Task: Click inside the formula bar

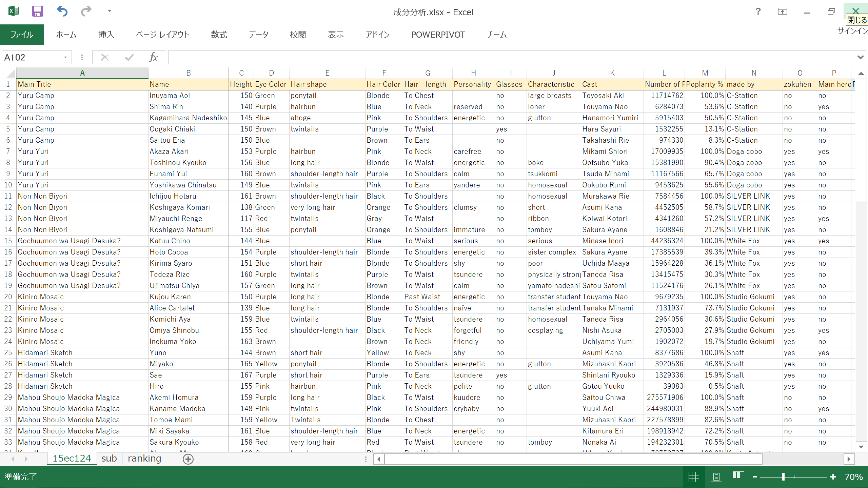Action: pyautogui.click(x=511, y=57)
